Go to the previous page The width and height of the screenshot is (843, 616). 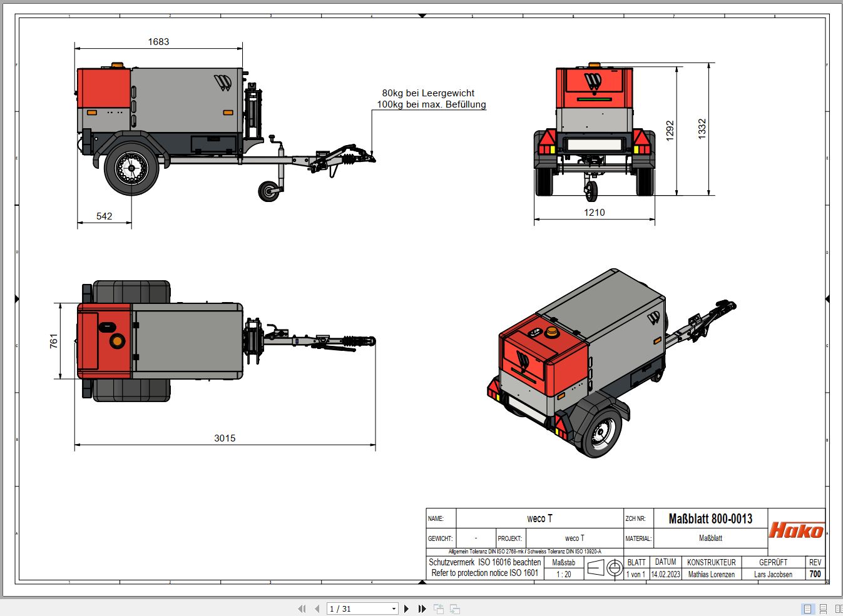pos(317,608)
